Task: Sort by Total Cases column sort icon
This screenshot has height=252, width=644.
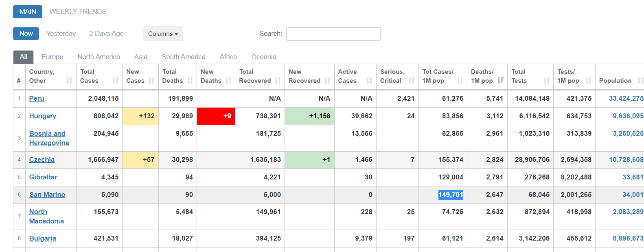Action: point(116,81)
